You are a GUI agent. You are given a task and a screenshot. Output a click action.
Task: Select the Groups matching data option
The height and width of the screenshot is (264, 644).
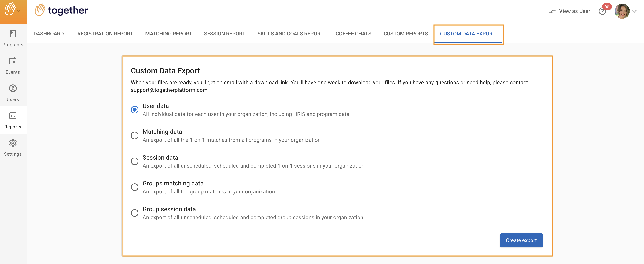[x=134, y=187]
